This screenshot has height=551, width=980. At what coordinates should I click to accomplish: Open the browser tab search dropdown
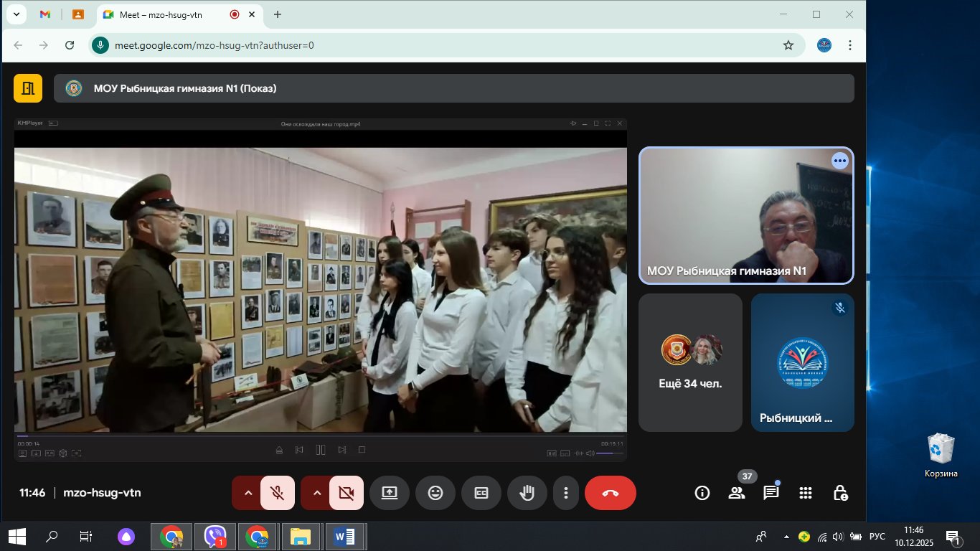pos(16,14)
